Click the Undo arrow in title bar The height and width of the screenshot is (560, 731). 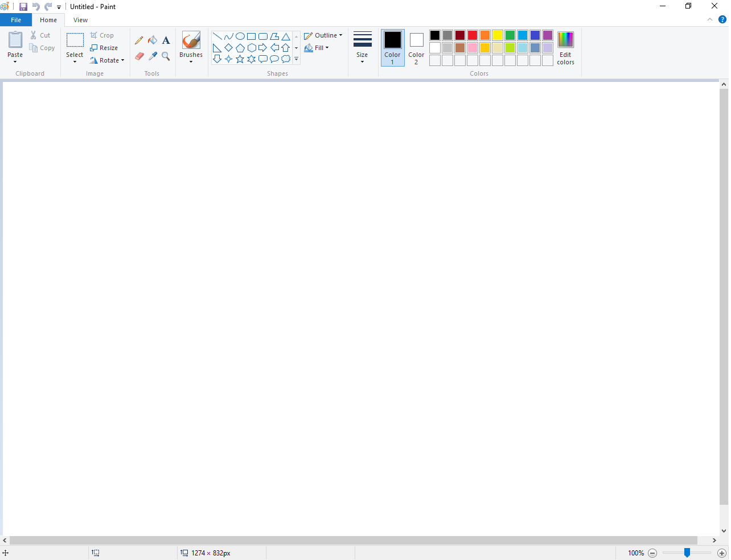(36, 7)
